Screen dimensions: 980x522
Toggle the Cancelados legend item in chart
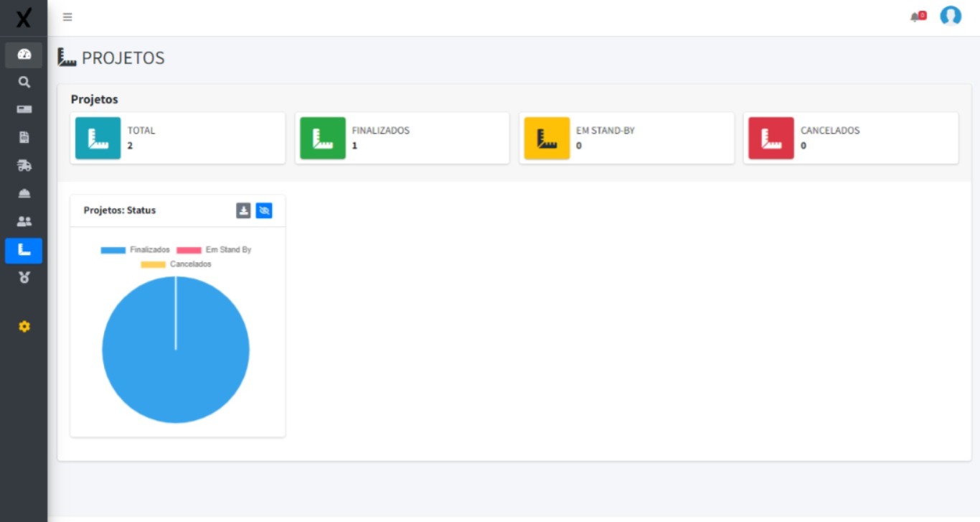point(176,264)
